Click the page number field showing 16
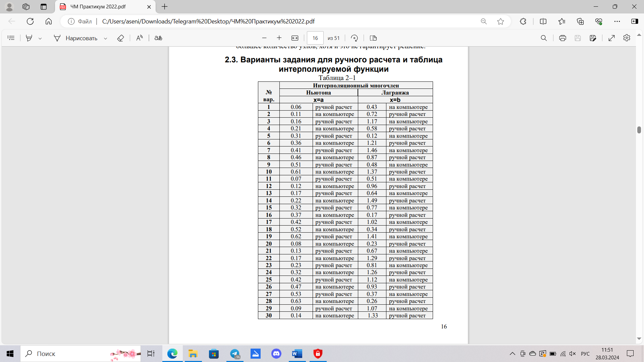This screenshot has width=644, height=362. click(315, 38)
